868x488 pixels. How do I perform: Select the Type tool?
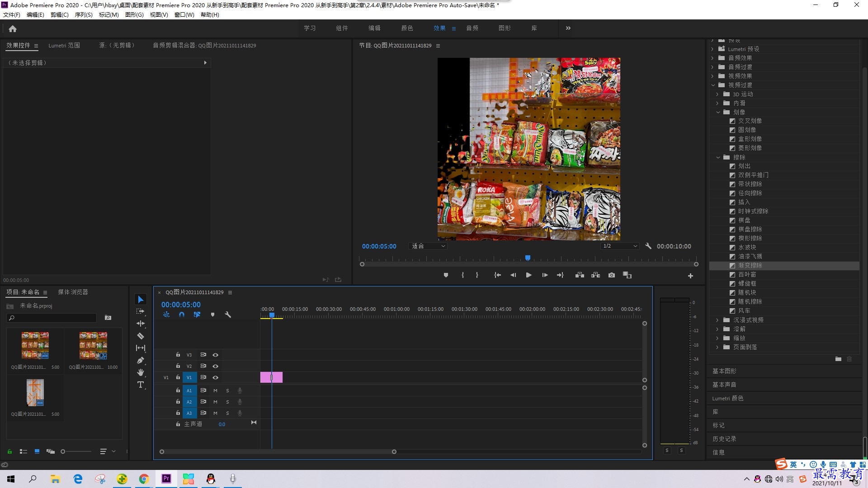(x=141, y=385)
